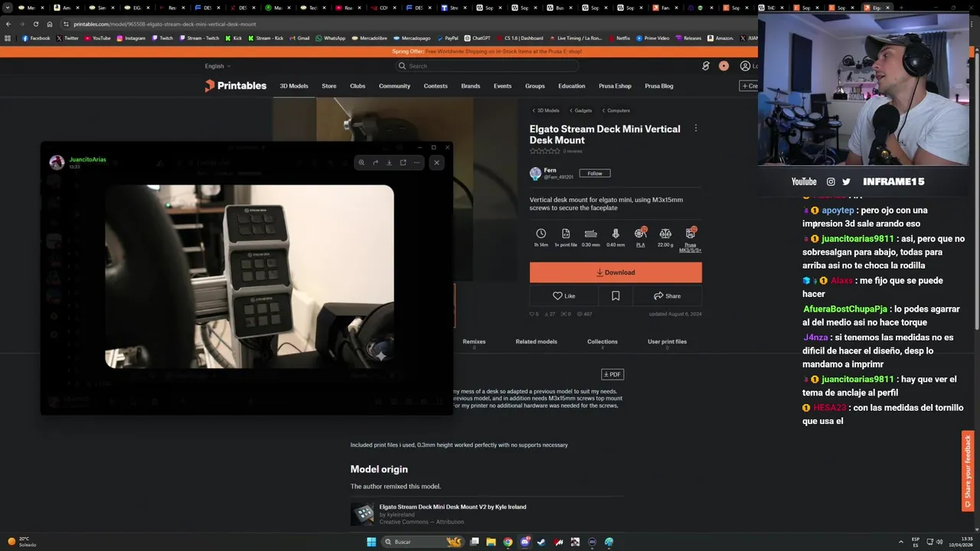Switch to the Remixes tab

tap(474, 342)
